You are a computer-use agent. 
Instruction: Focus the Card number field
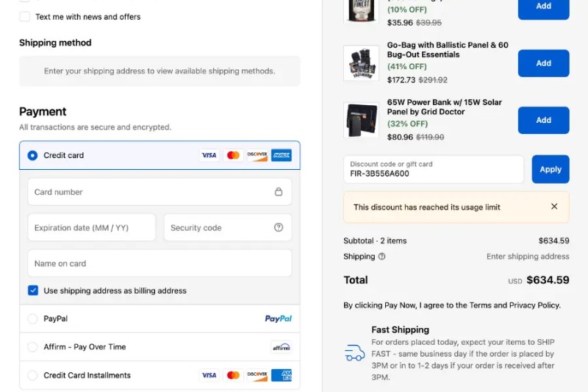159,192
